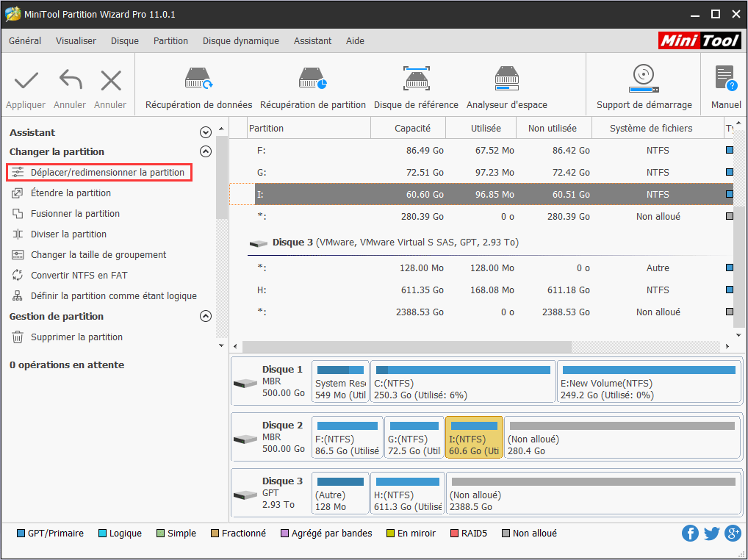Select the F: partition row
748x560 pixels.
[x=482, y=150]
